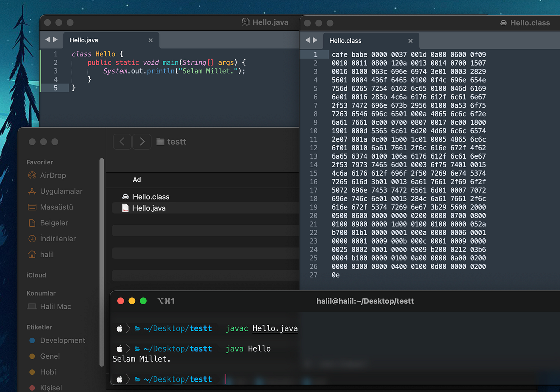Click the Finder back navigation arrow
Image resolution: width=560 pixels, height=392 pixels.
pos(122,142)
